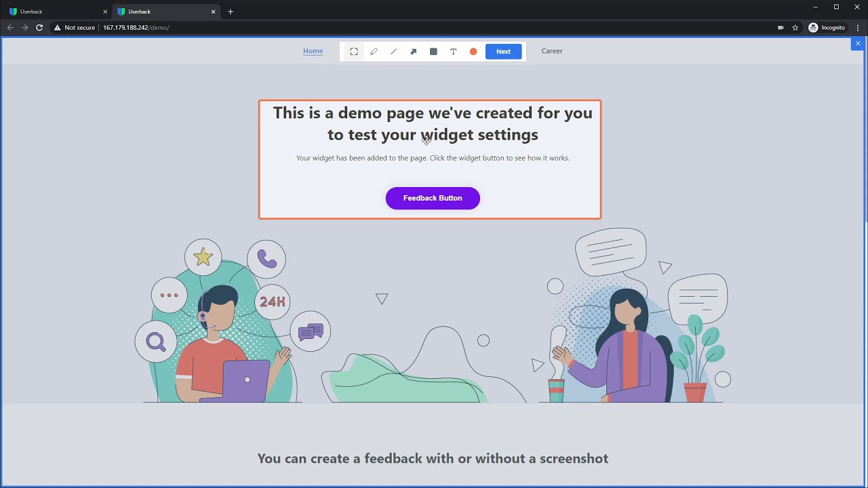Image resolution: width=868 pixels, height=488 pixels.
Task: Click the blue Next button
Action: click(x=503, y=52)
